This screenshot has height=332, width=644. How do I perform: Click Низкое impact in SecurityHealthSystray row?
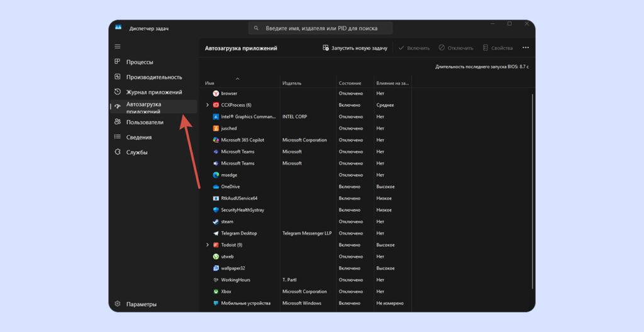(384, 209)
